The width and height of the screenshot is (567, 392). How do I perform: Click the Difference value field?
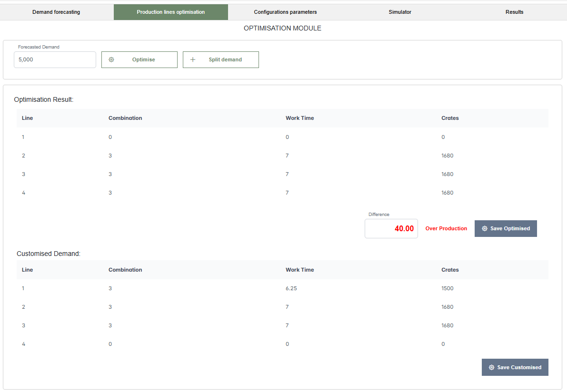[391, 229]
